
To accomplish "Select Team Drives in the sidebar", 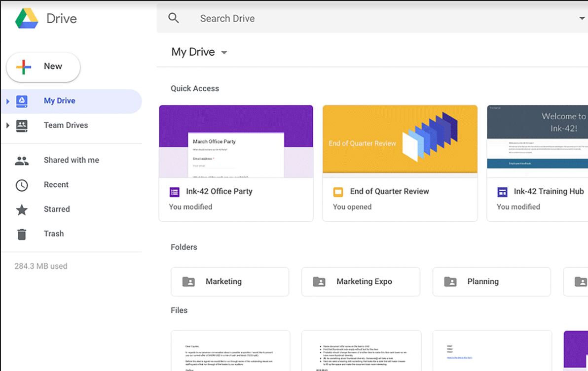I will point(66,125).
